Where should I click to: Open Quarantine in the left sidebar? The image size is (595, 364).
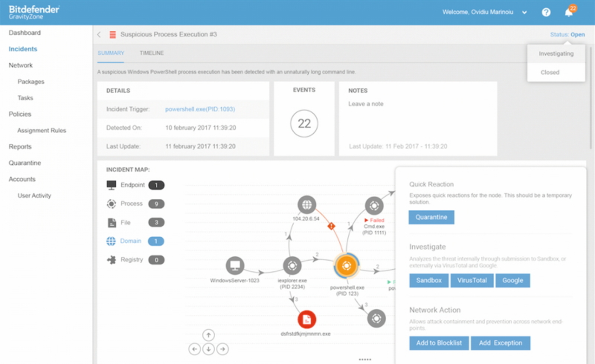point(25,163)
